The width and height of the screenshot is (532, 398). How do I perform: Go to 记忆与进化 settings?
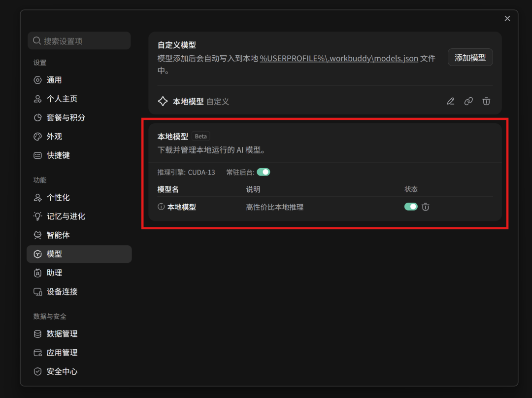tap(79, 217)
